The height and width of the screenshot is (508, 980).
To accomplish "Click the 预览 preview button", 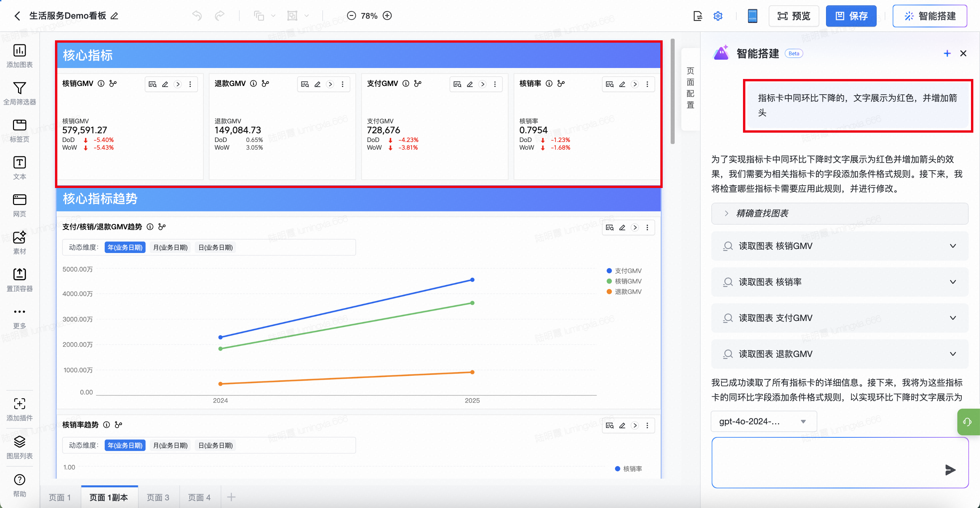I will 794,16.
